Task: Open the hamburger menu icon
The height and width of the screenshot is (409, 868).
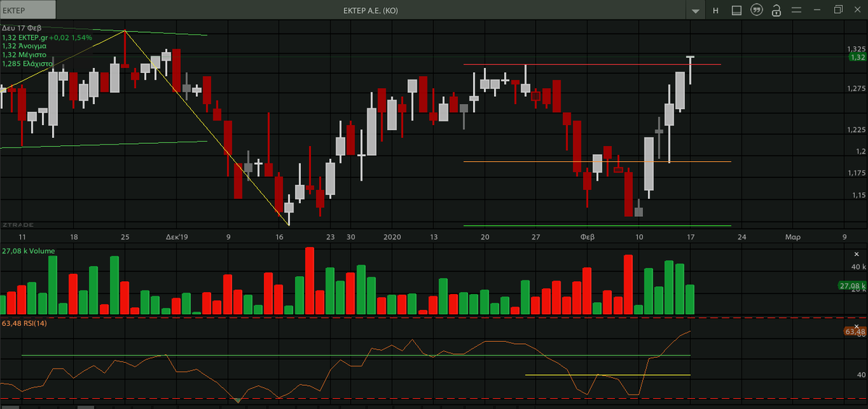Action: point(796,10)
